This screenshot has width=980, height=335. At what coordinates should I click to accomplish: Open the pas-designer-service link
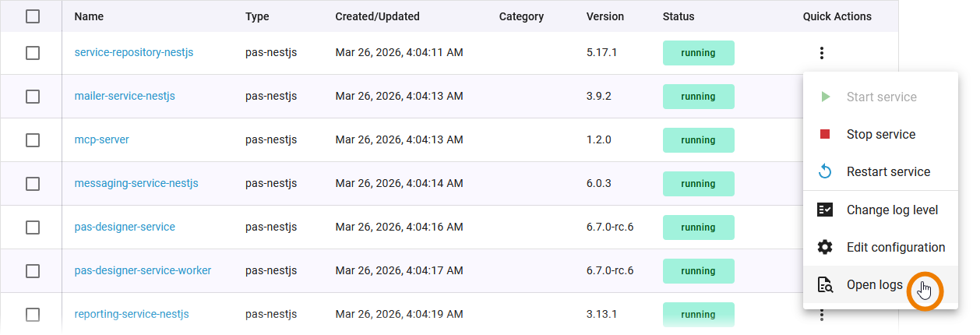coord(125,227)
